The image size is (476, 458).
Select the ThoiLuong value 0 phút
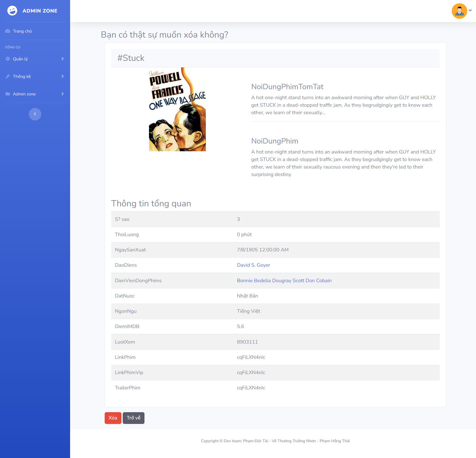244,234
